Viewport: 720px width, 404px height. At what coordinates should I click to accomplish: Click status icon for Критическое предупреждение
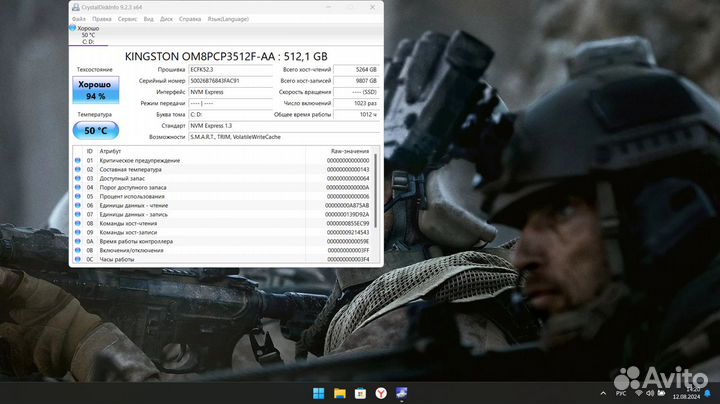tap(78, 161)
